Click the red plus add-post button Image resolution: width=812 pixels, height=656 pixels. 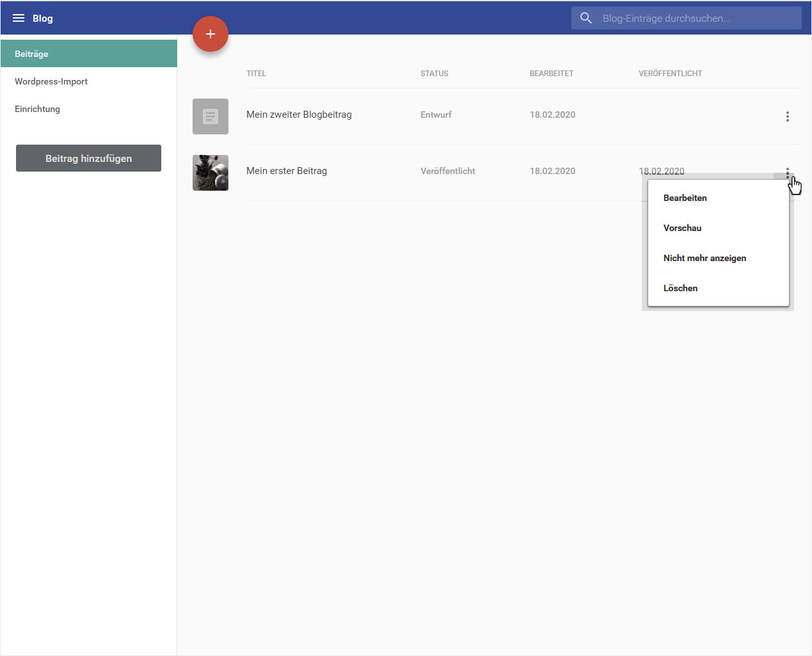coord(211,34)
